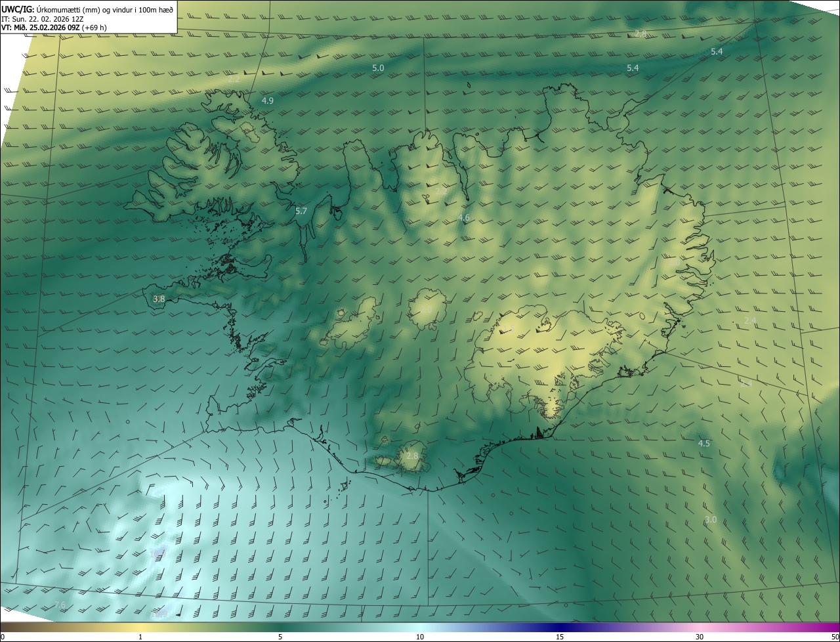This screenshot has width=840, height=642.
Task: Click the color scale tick label 10
Action: [x=420, y=637]
